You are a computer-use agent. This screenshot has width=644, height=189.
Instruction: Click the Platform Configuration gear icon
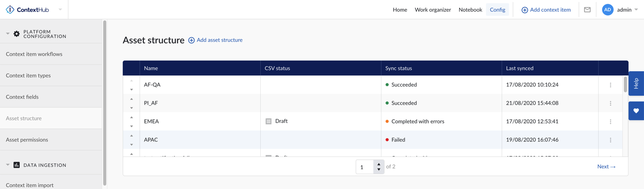click(x=17, y=34)
